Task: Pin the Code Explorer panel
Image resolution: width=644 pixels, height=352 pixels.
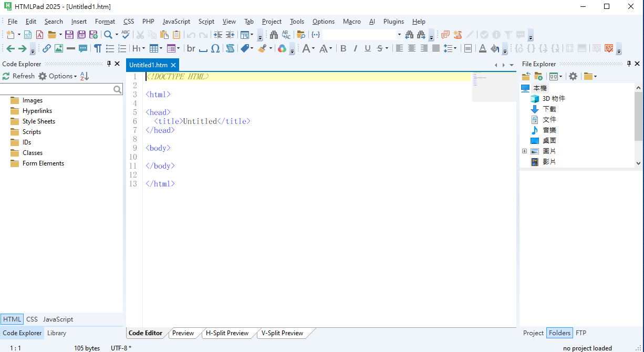Action: (x=109, y=64)
